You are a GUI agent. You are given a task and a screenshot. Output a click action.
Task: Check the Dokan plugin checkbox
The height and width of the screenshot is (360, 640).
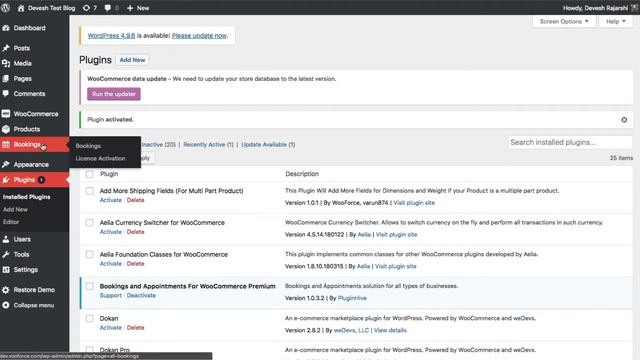pos(89,318)
